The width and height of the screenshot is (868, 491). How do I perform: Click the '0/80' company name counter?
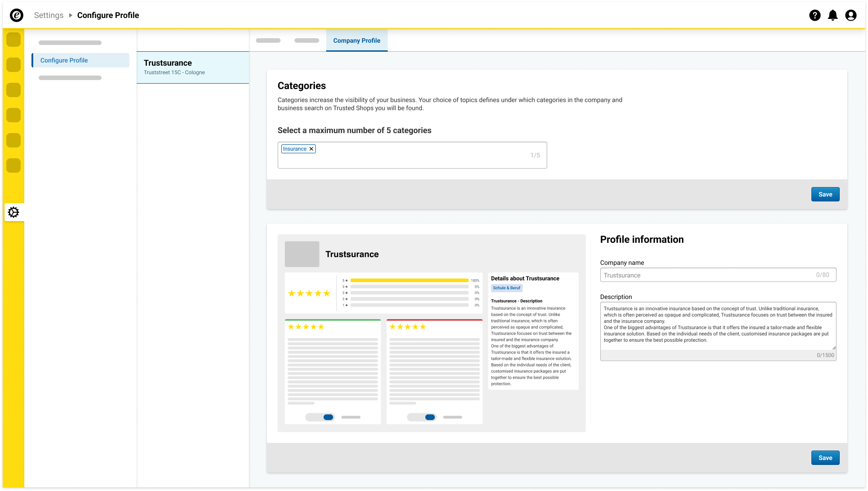pyautogui.click(x=823, y=275)
